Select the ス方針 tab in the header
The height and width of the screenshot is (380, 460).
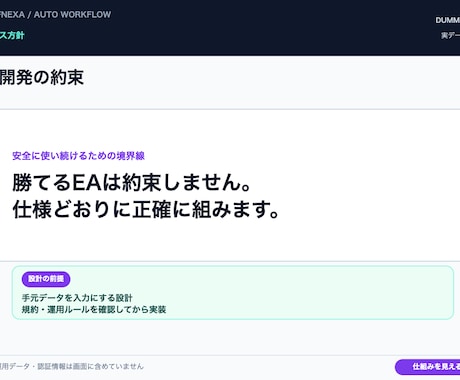(x=12, y=35)
